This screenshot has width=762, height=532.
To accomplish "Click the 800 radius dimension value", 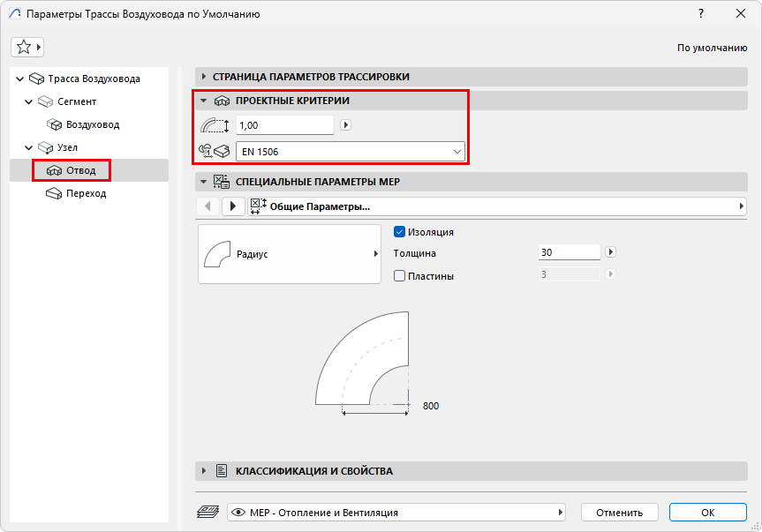I will (x=431, y=406).
